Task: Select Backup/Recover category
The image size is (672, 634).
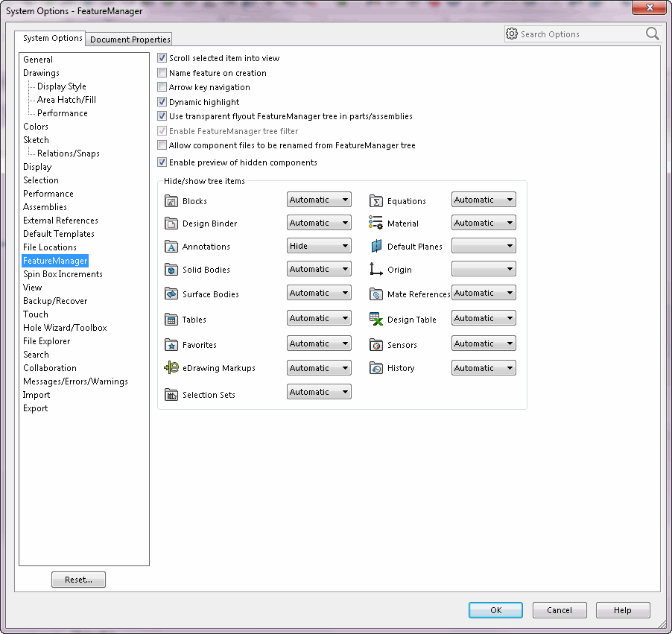Action: [x=55, y=300]
